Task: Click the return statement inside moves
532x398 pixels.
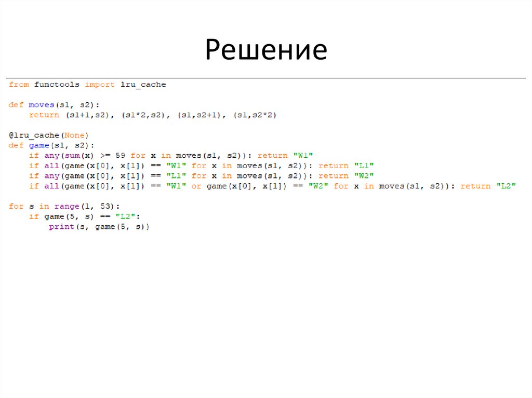Action: coord(44,115)
